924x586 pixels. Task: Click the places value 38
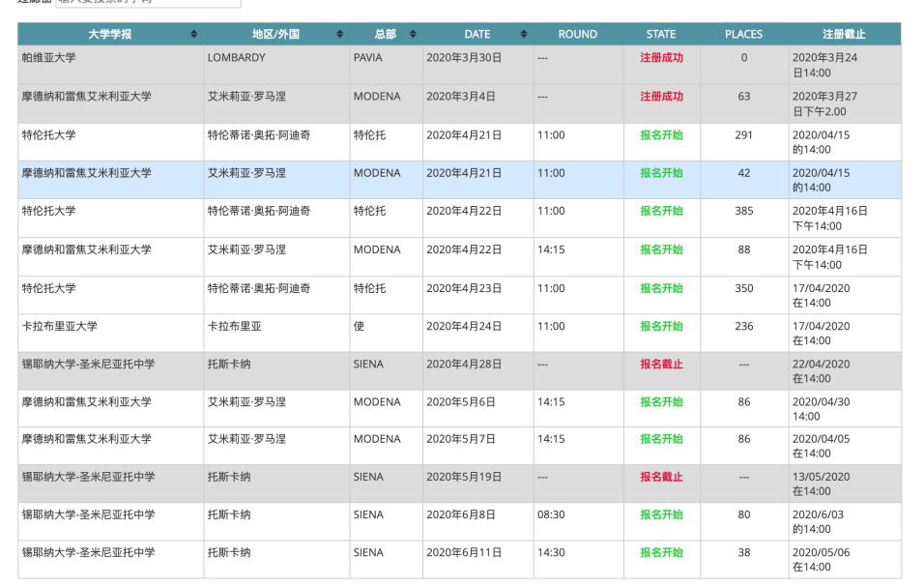pyautogui.click(x=743, y=552)
